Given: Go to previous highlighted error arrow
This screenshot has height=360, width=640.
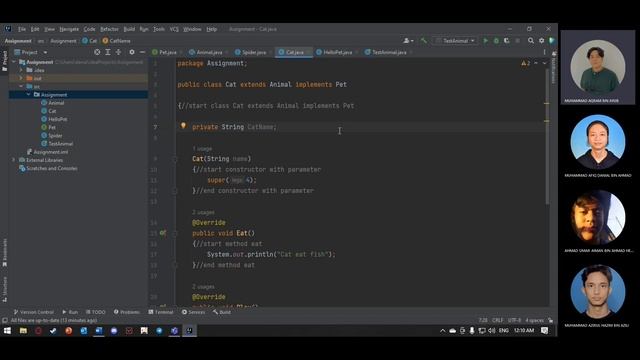Looking at the screenshot, I should [536, 63].
